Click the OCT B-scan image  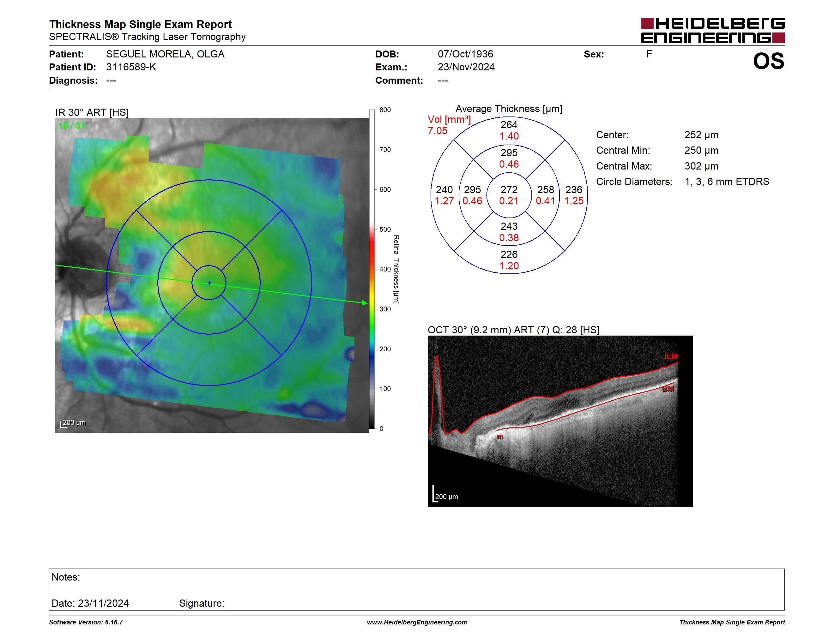pos(560,421)
